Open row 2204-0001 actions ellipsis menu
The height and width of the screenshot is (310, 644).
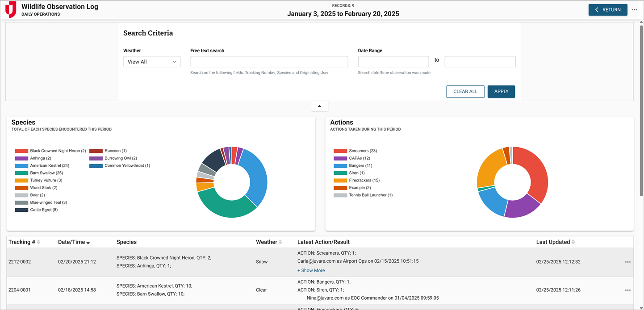click(x=627, y=290)
